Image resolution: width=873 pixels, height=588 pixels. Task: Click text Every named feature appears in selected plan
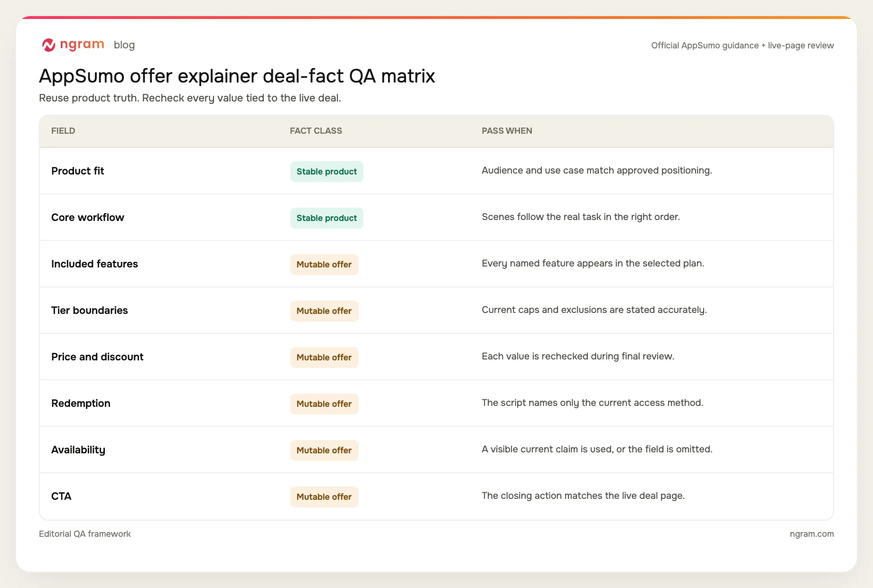pyautogui.click(x=593, y=264)
